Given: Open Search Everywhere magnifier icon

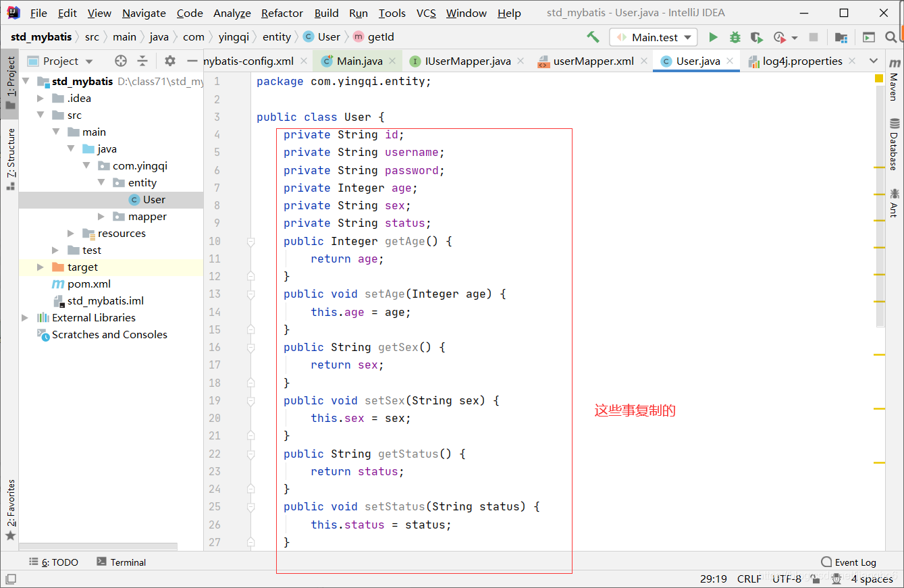Looking at the screenshot, I should [891, 37].
